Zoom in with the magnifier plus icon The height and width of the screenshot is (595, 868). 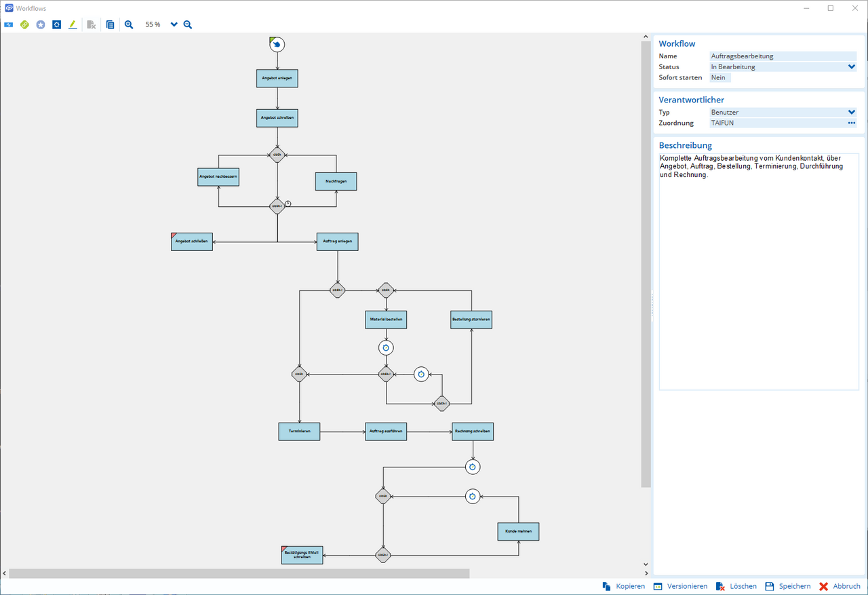pyautogui.click(x=129, y=24)
